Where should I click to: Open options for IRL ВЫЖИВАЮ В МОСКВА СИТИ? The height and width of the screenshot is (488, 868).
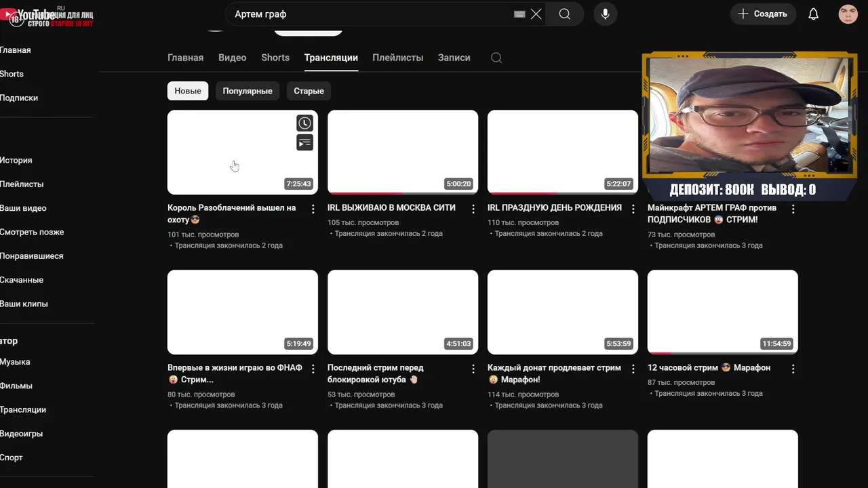pos(473,209)
